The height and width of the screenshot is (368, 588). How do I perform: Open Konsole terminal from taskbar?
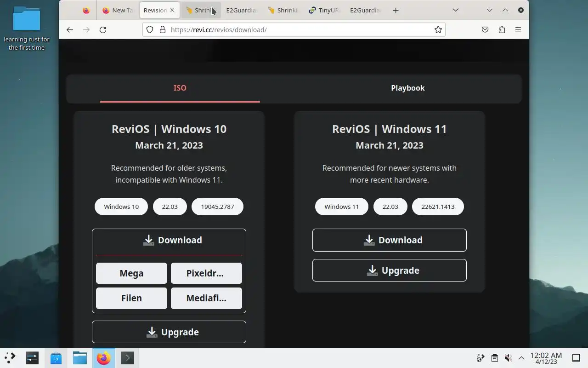point(128,358)
